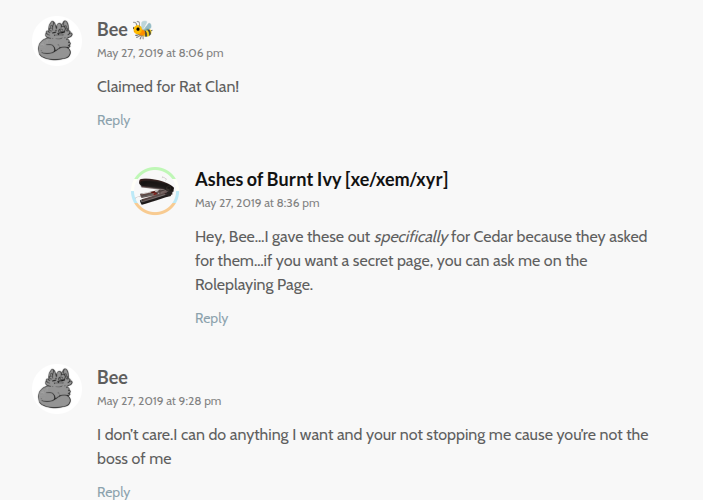
Task: Open the May 27, 2019 at 8:36 pm timestamp
Action: pyautogui.click(x=257, y=203)
